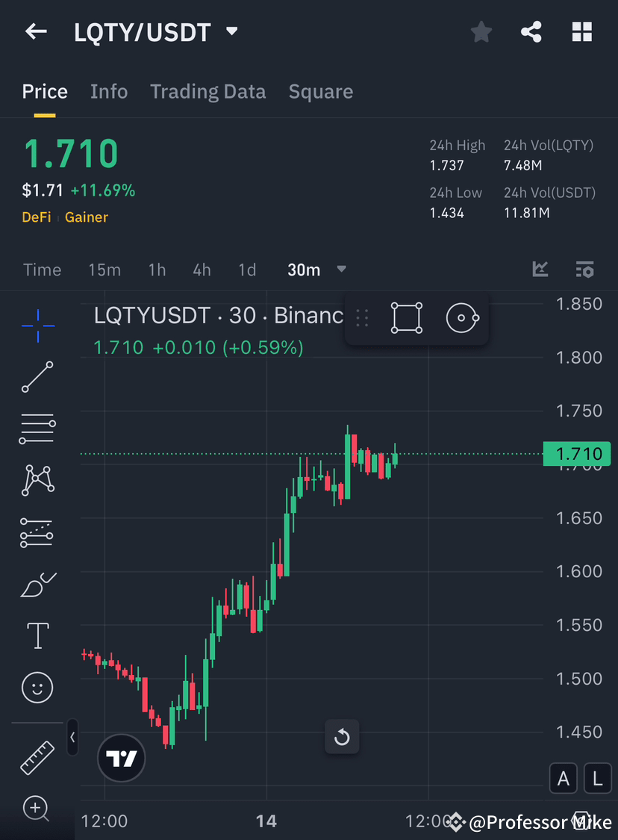
Task: Toggle the favorite star for LQTY/USDT
Action: point(481,31)
